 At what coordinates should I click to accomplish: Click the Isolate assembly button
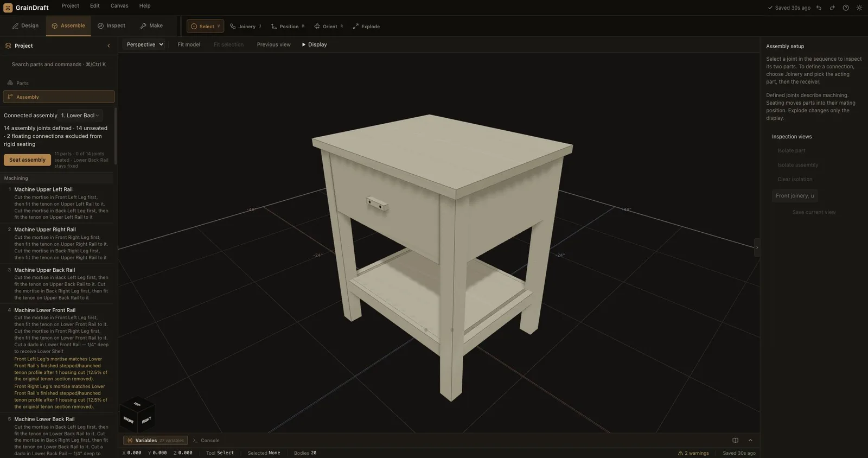click(x=797, y=165)
